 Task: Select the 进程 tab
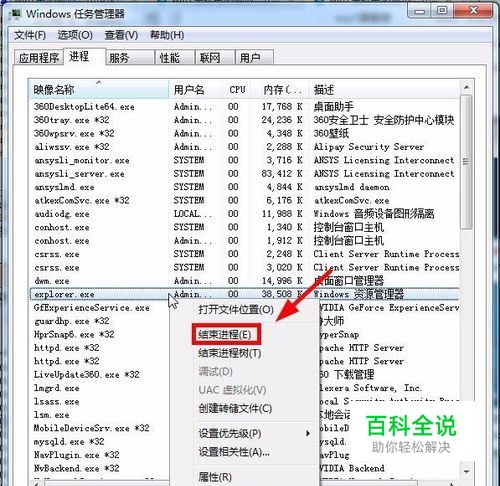pyautogui.click(x=84, y=56)
